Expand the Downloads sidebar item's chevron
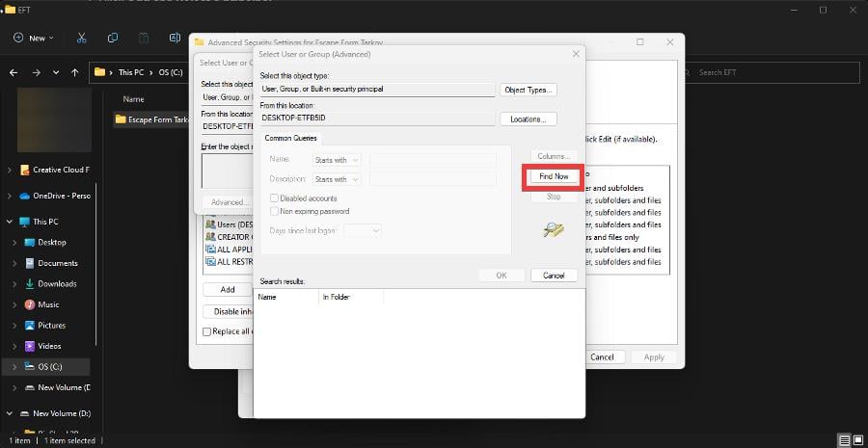The width and height of the screenshot is (868, 448). (14, 283)
